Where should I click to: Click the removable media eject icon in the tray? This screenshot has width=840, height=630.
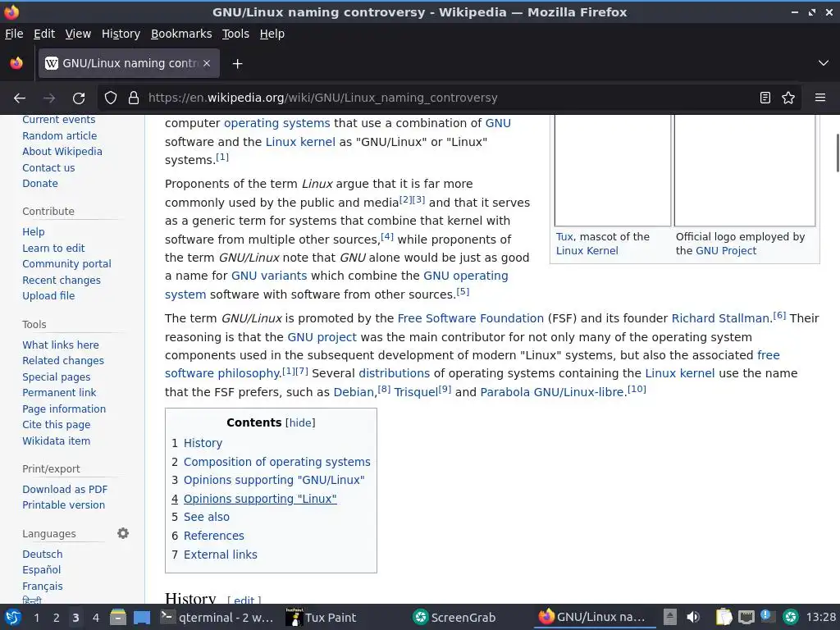(x=669, y=617)
